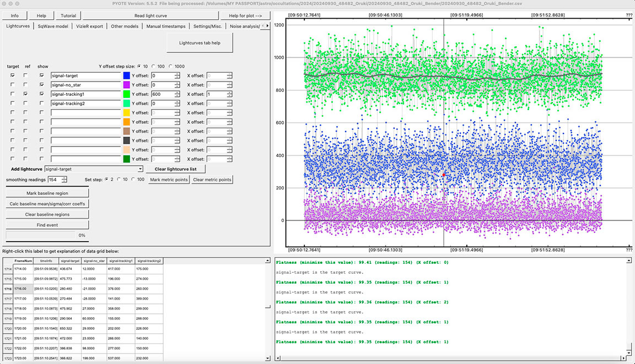Select the Lightcurves tab
Screen dimensions: 635x364
(18, 26)
